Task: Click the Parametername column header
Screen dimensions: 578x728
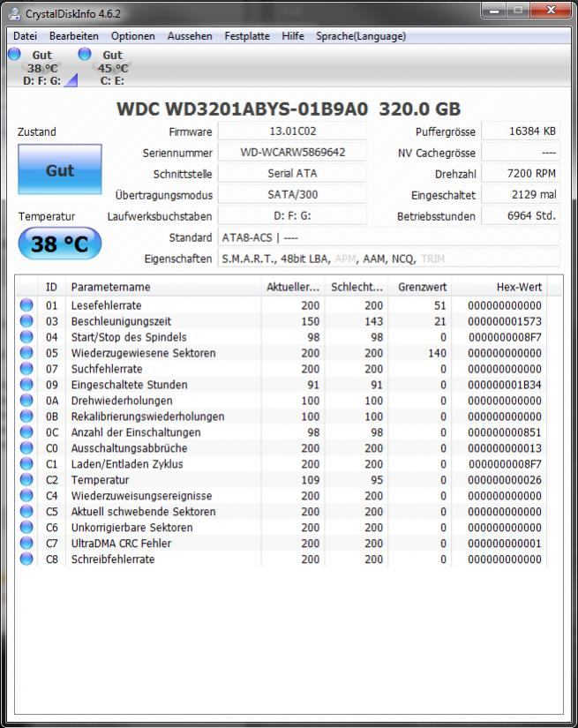Action: tap(163, 287)
